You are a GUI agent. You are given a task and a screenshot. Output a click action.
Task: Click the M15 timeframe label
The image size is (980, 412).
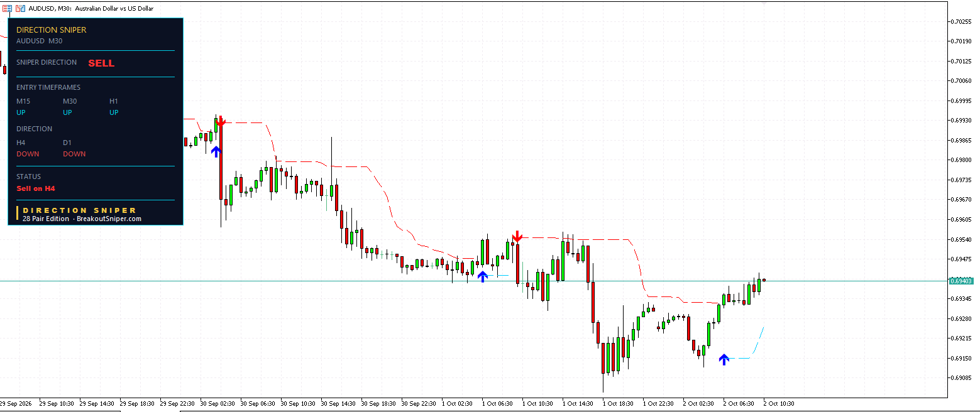click(23, 101)
